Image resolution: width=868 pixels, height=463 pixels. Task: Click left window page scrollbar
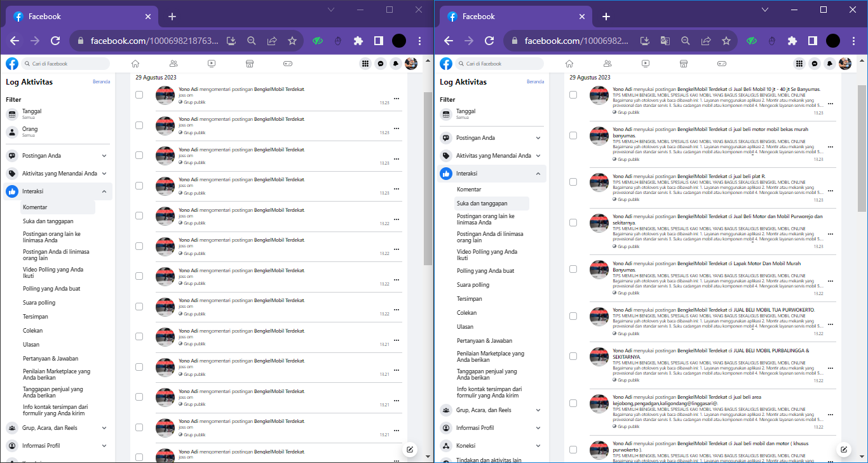coord(428,178)
